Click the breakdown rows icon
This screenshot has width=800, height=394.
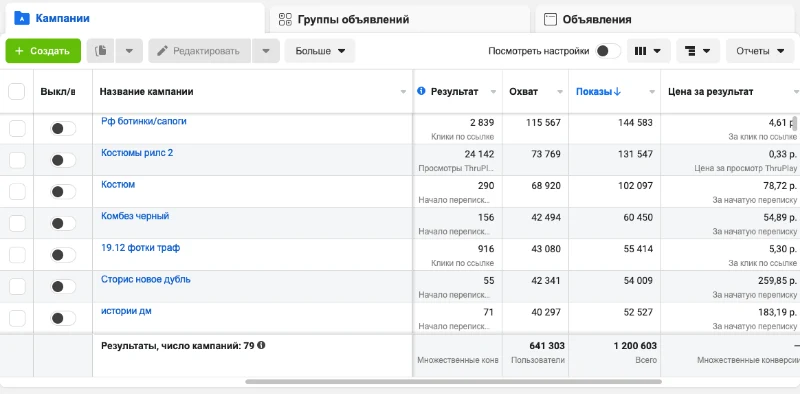[x=690, y=51]
